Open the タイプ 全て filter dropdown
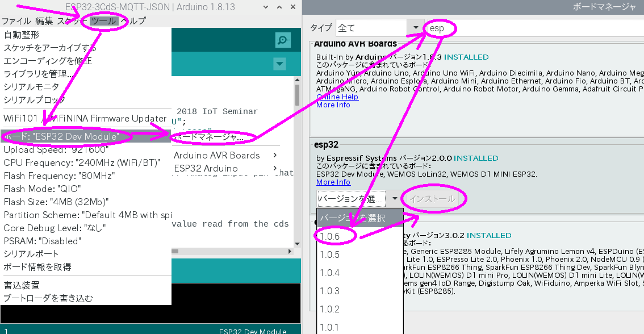The image size is (644, 334). 380,28
